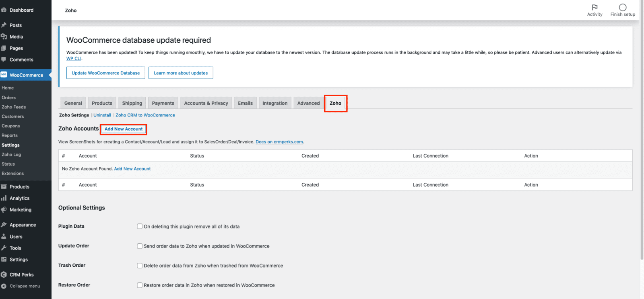The height and width of the screenshot is (299, 644).
Task: Click the sidebar Settings sliders icon
Action: (4, 260)
